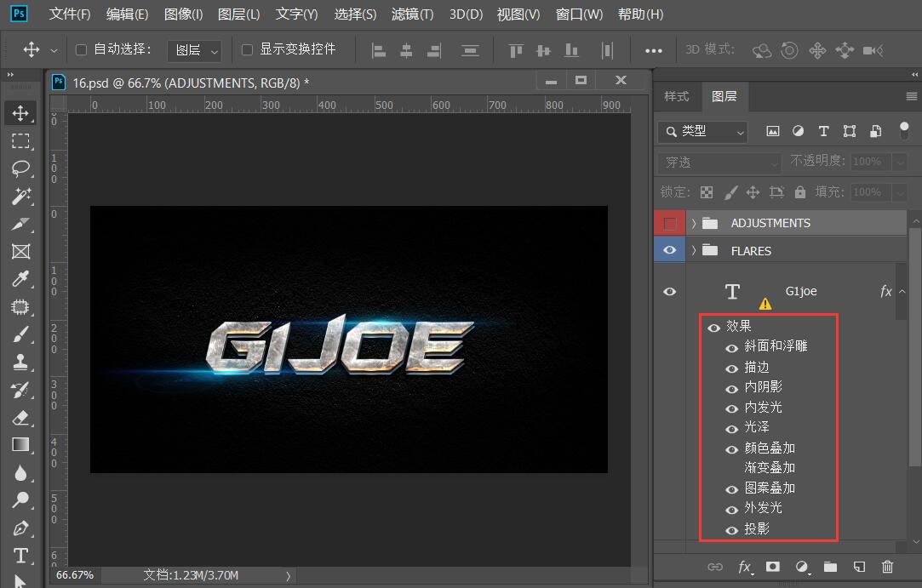Viewport: 922px width, 588px height.
Task: Select the Move tool in toolbox
Action: pos(20,113)
